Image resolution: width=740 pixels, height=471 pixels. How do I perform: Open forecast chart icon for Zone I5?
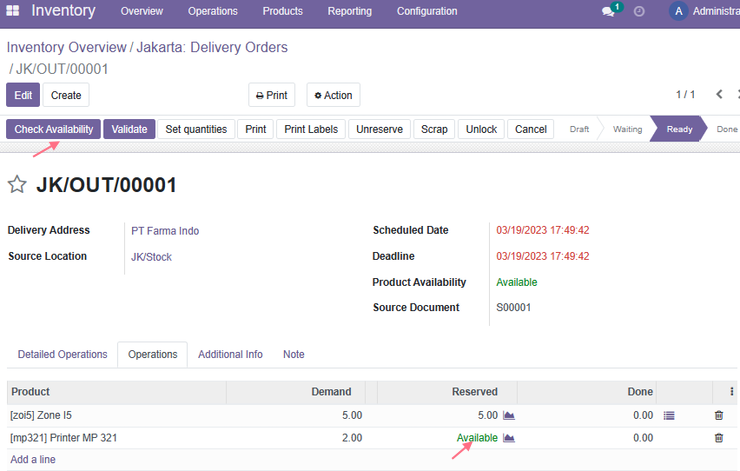pyautogui.click(x=509, y=415)
